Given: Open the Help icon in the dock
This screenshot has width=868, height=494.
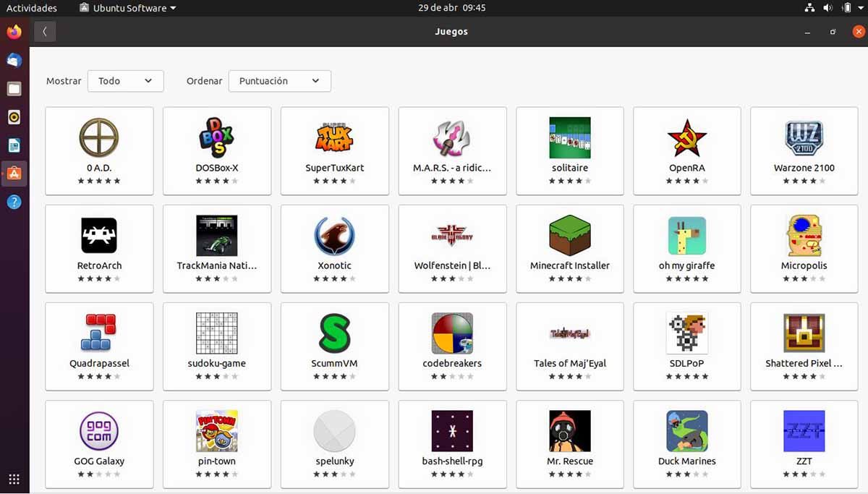Looking at the screenshot, I should 14,203.
